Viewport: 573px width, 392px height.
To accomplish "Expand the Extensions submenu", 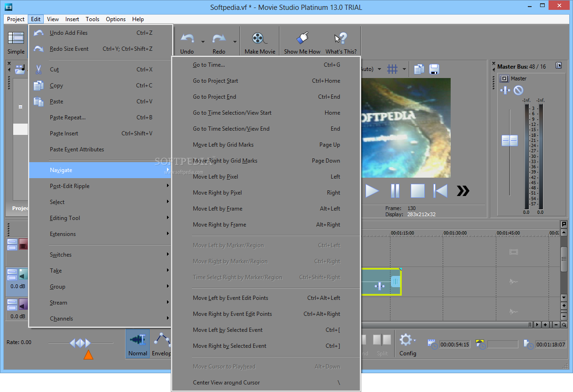I will 101,234.
